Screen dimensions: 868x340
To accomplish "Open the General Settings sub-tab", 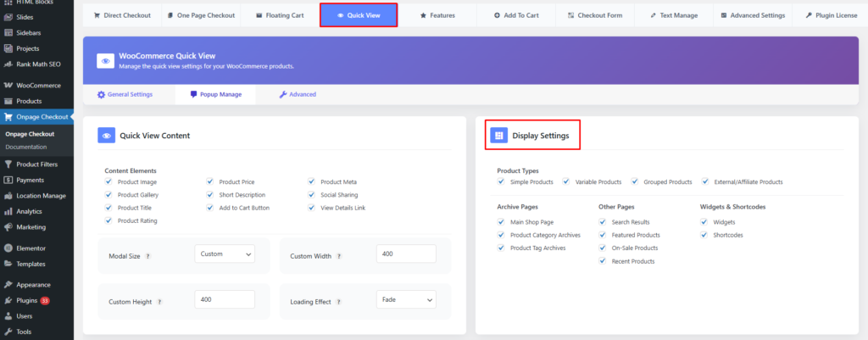I will pos(125,94).
